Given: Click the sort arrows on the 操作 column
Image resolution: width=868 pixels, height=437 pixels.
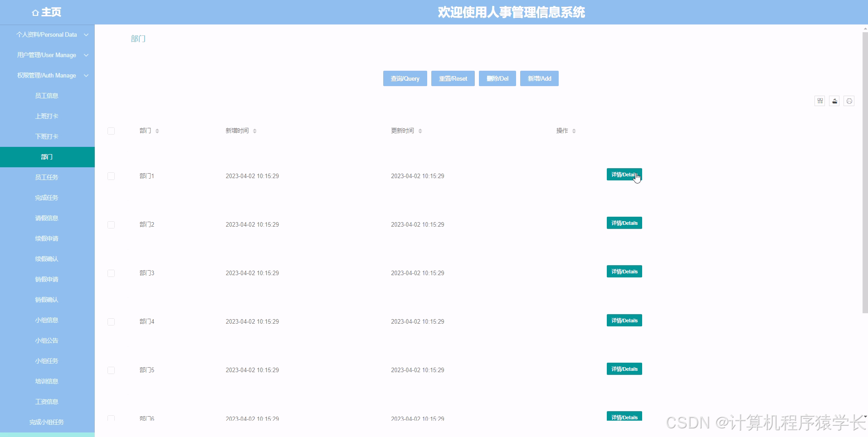Looking at the screenshot, I should click(x=575, y=131).
